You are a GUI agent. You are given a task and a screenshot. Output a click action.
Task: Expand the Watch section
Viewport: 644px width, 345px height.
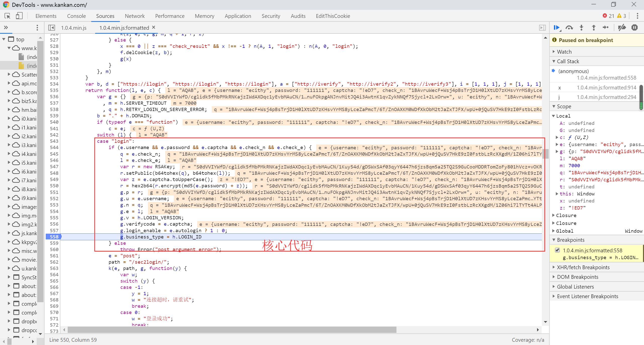coord(564,52)
